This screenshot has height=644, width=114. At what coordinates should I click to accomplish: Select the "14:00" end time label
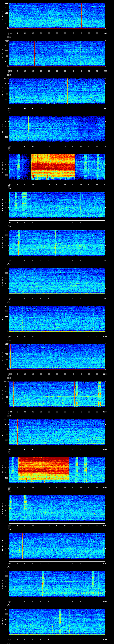coord(105,487)
